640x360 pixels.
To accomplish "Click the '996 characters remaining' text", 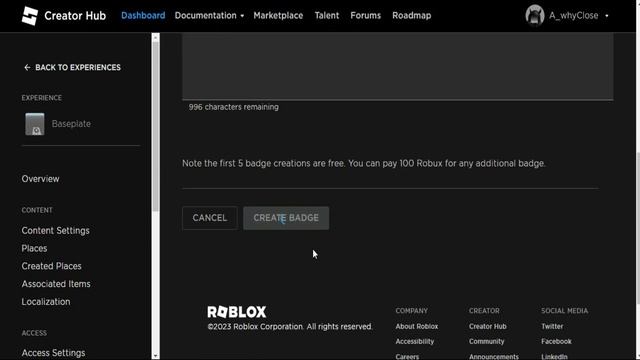I will tap(234, 107).
